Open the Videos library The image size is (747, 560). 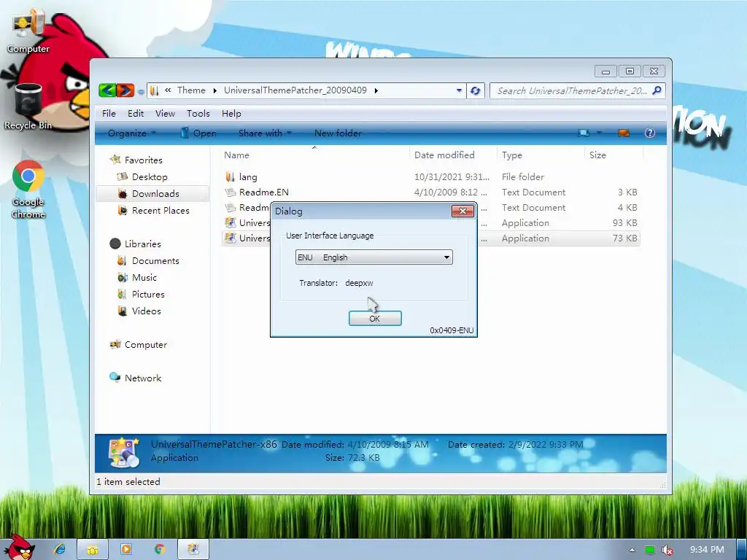146,311
